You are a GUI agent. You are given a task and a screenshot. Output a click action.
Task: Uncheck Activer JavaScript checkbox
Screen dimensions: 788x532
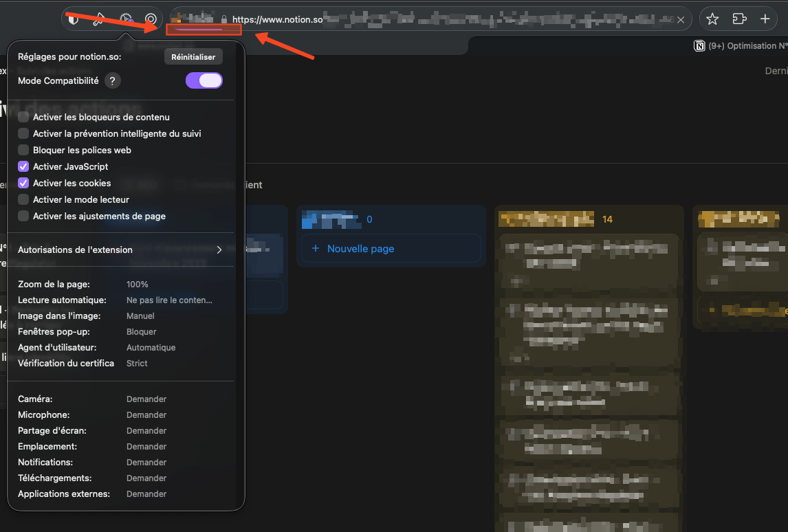23,167
